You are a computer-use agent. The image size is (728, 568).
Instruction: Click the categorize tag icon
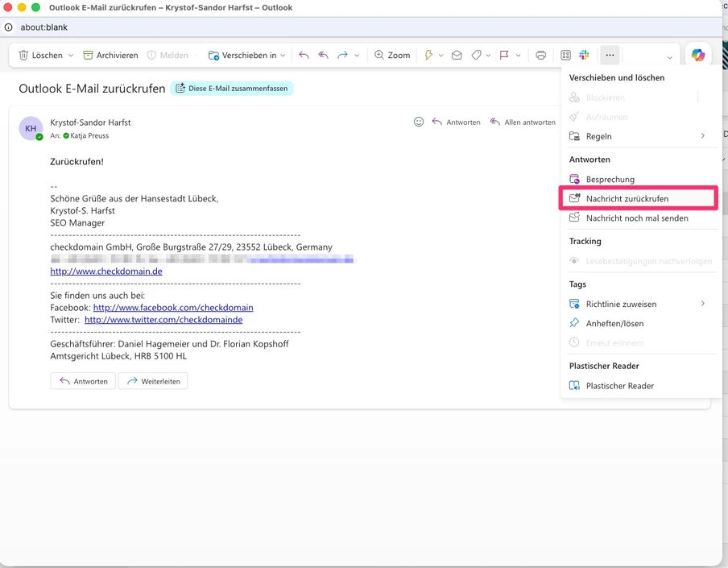(476, 56)
